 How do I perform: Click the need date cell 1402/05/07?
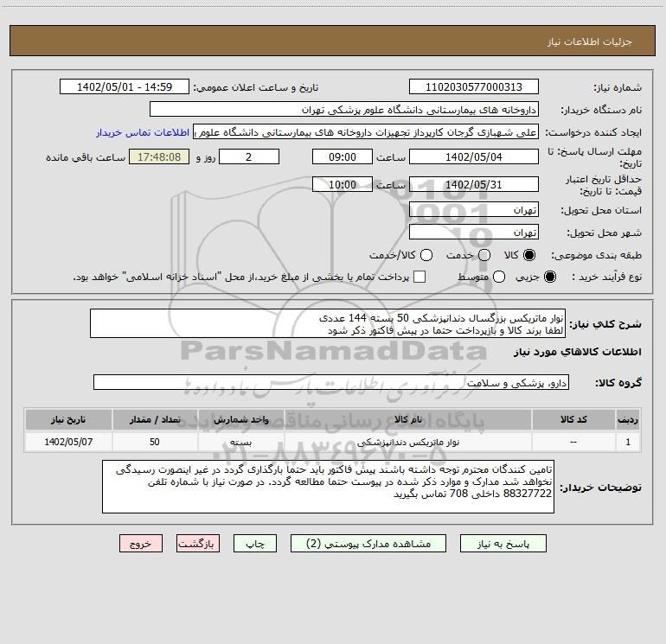tap(68, 442)
